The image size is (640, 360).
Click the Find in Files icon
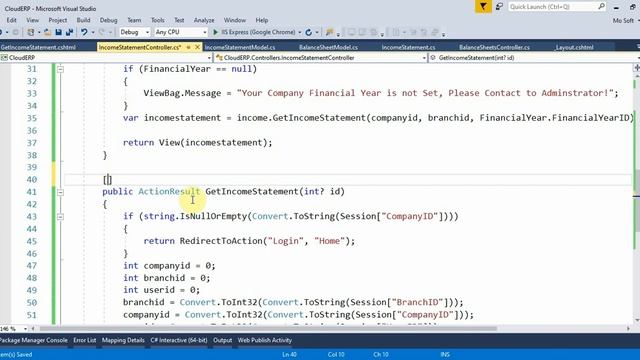pyautogui.click(x=329, y=32)
